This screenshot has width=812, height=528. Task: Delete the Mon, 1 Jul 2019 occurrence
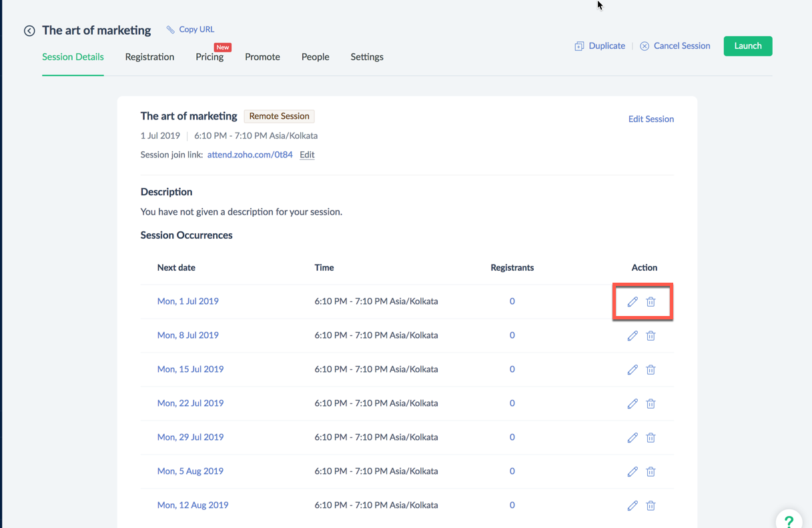pyautogui.click(x=651, y=301)
